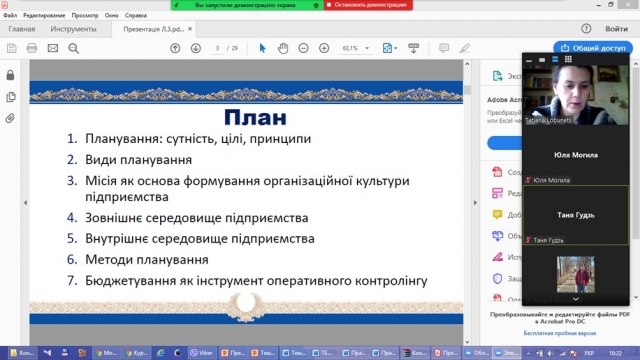This screenshot has width=640, height=360.
Task: Add a comment with the speech bubble icon
Action: [x=444, y=48]
